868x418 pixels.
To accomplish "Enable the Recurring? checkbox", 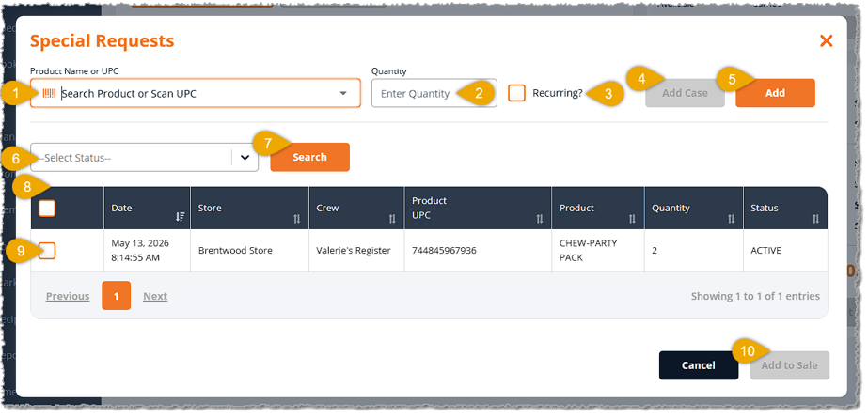I will point(516,93).
